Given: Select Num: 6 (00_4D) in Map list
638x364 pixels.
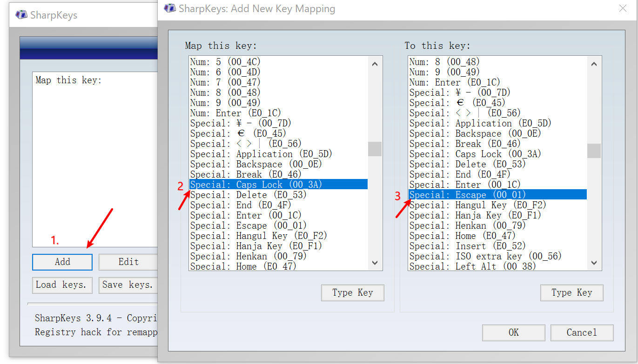Looking at the screenshot, I should 278,72.
